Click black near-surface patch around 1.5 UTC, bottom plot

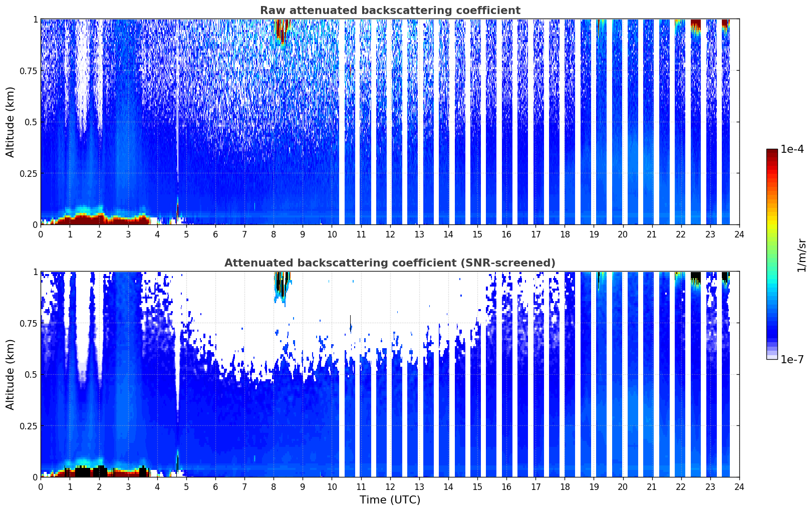tap(83, 471)
